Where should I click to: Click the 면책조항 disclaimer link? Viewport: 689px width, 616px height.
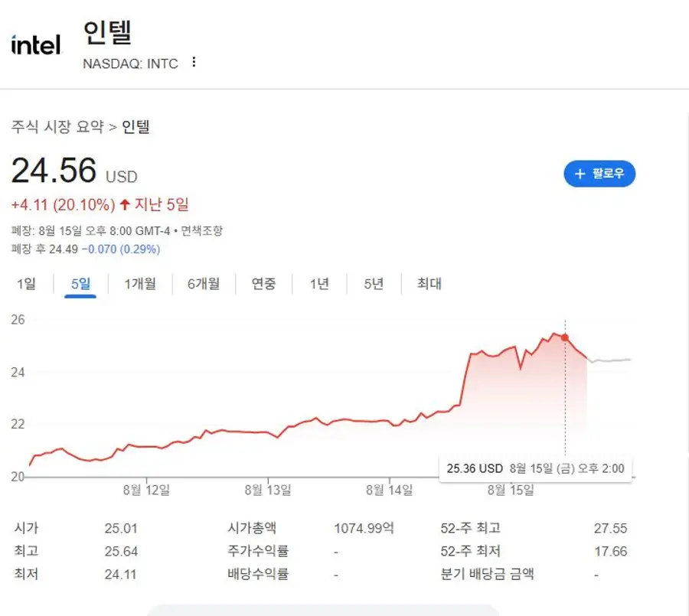[x=201, y=230]
